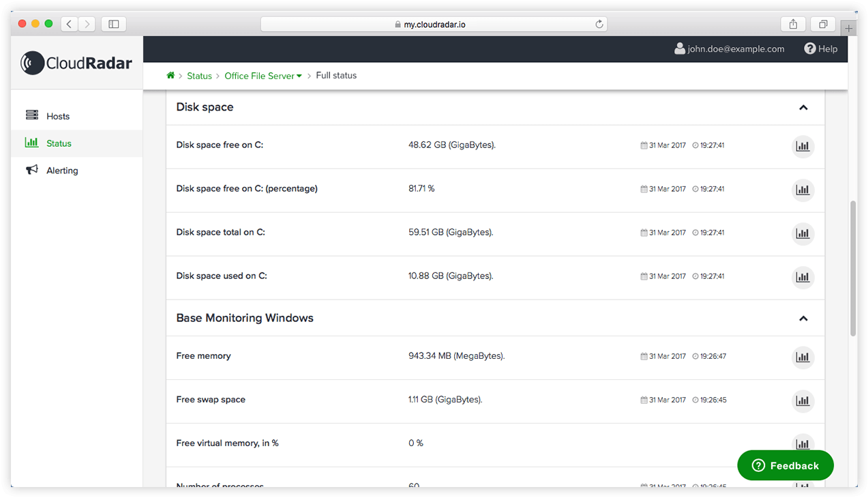The width and height of the screenshot is (868, 498).
Task: Click the Disk space section heading
Action: tap(205, 107)
